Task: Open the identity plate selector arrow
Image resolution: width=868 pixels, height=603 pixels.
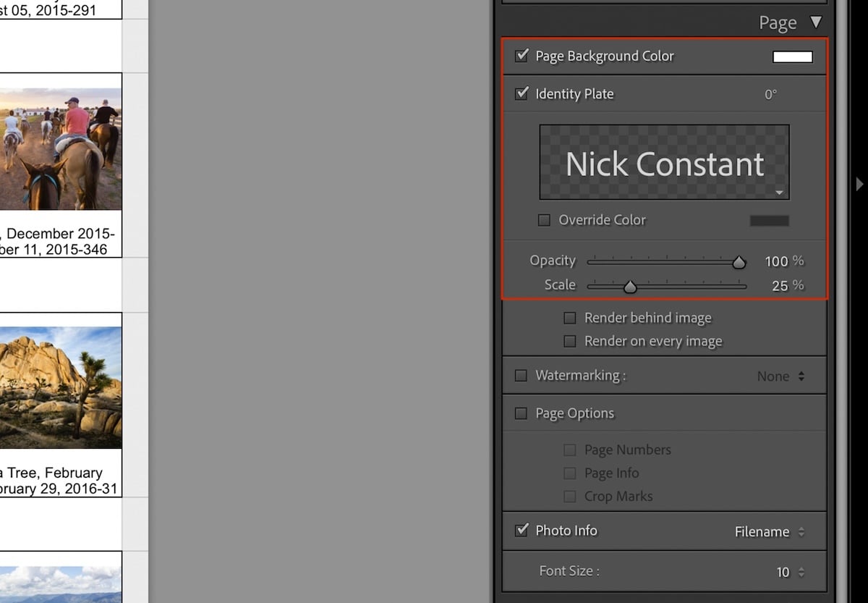Action: pyautogui.click(x=780, y=193)
